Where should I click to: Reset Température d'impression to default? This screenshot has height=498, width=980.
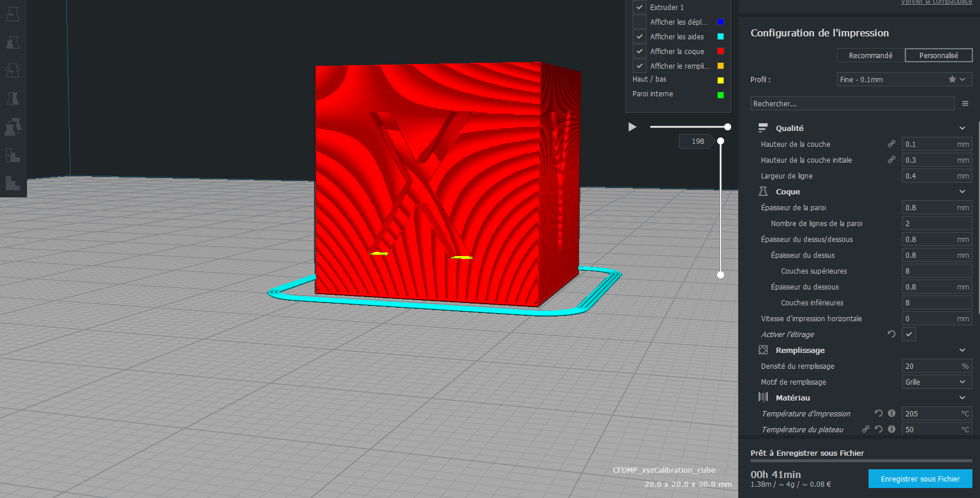878,413
